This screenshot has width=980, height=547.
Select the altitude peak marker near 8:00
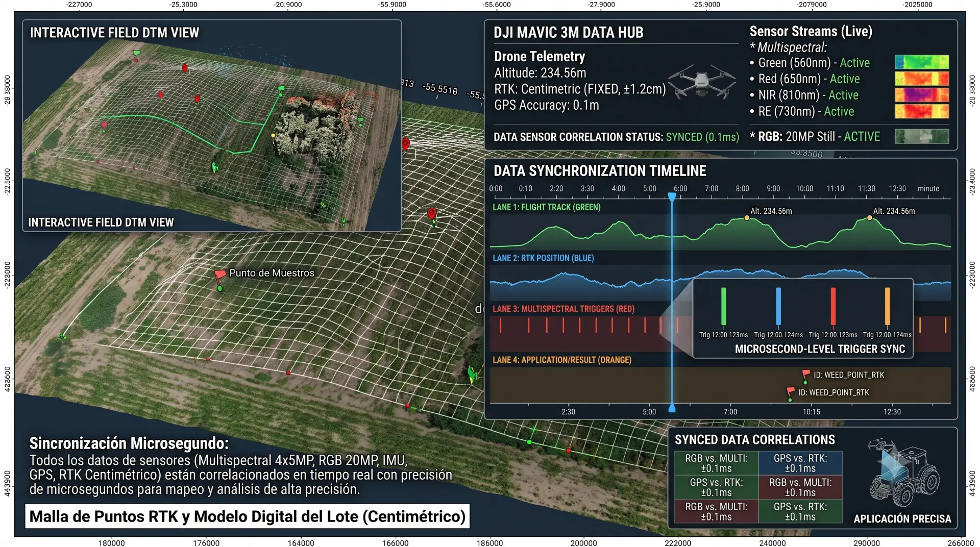pyautogui.click(x=747, y=218)
